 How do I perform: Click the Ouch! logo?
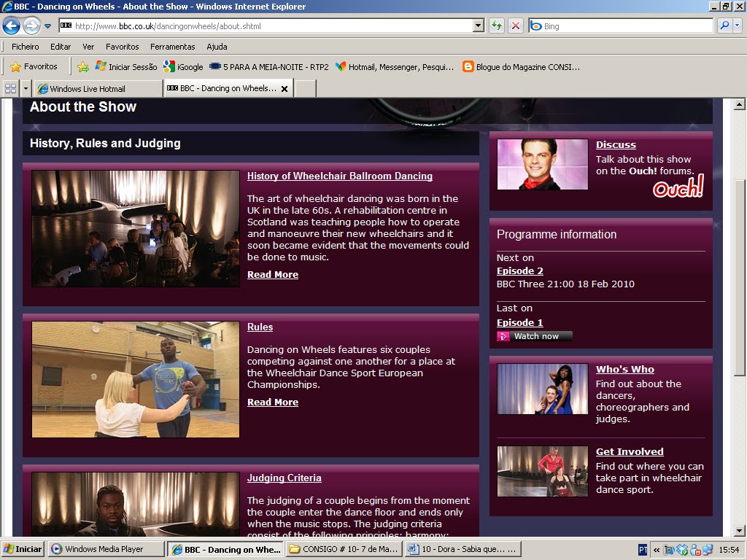pos(678,186)
